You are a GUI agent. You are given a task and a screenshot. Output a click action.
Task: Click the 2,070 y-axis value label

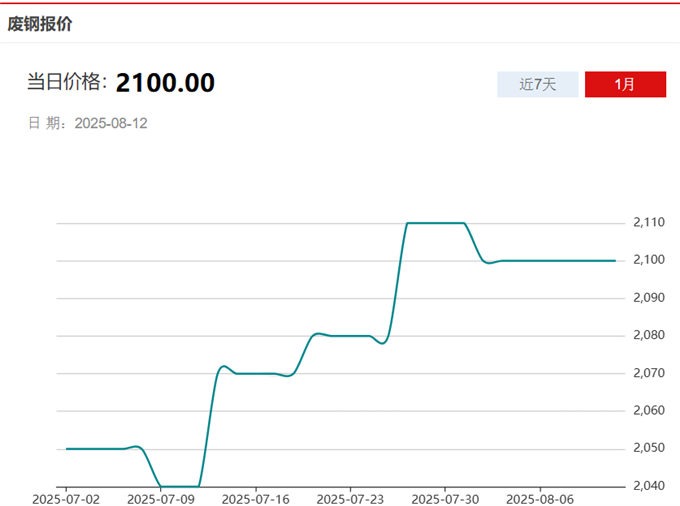[x=648, y=373]
